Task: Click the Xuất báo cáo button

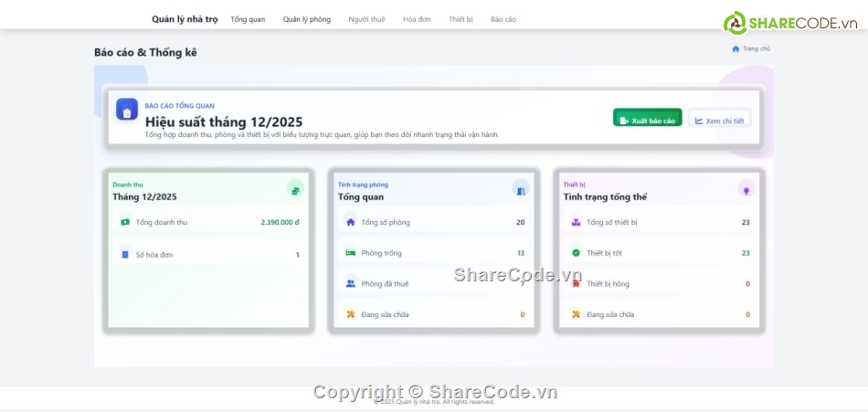Action: (x=647, y=118)
